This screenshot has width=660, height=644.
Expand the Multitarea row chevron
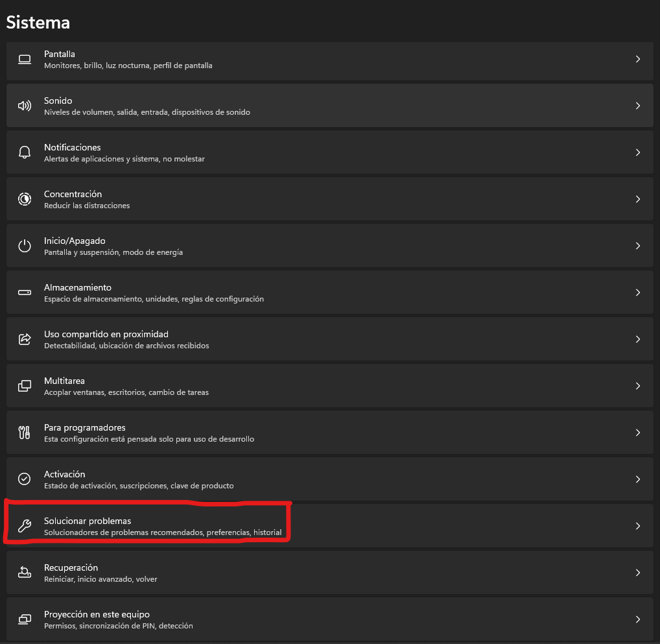638,386
